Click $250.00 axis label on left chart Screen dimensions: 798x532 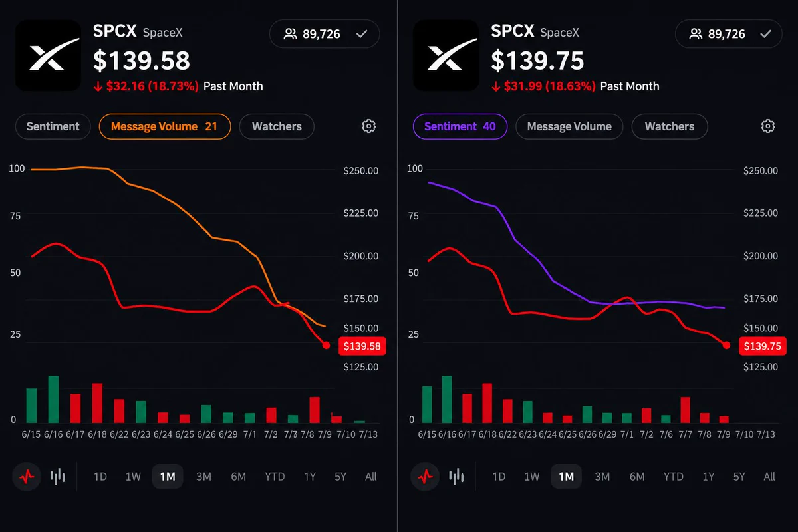(x=360, y=170)
